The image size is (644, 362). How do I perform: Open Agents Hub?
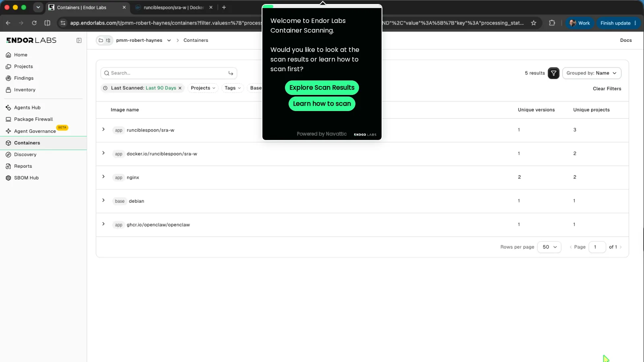27,107
